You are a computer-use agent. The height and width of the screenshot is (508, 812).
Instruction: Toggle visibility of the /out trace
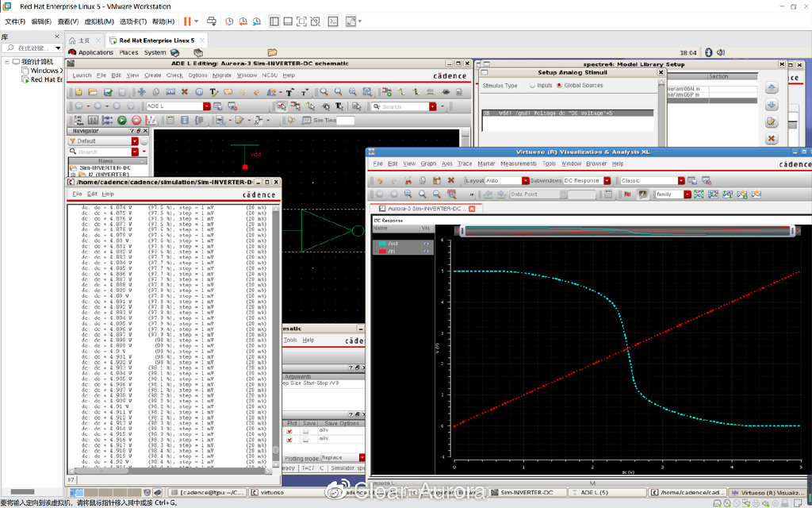point(426,244)
